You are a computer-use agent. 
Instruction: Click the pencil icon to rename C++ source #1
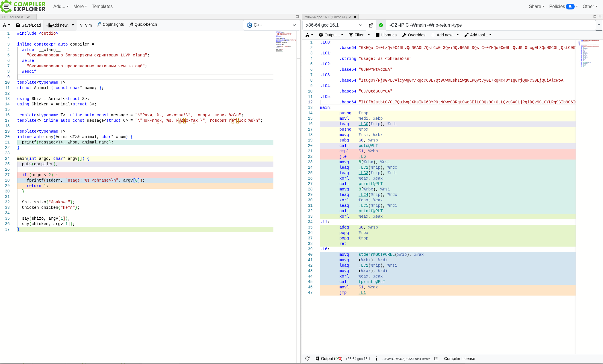[x=28, y=17]
